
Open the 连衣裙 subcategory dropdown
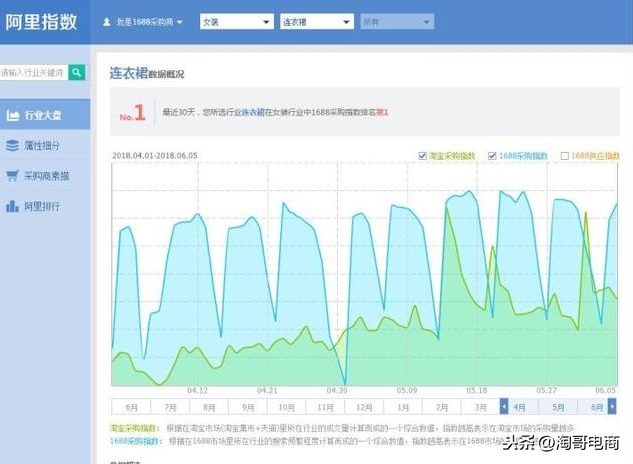tap(317, 22)
